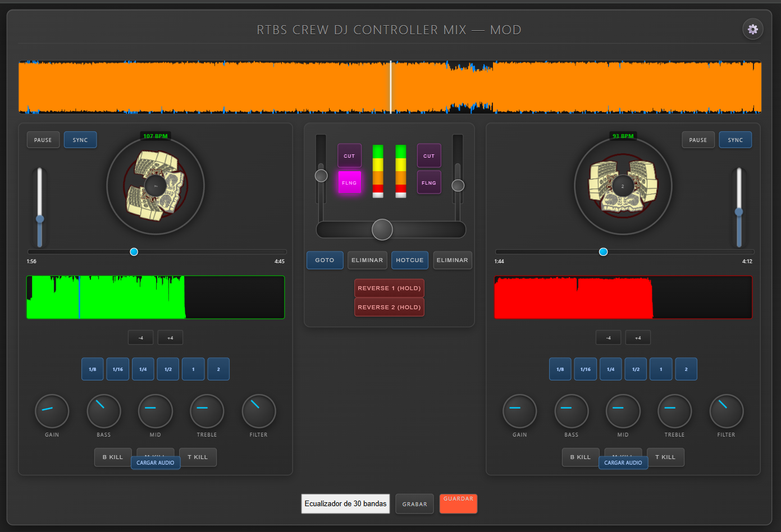Image resolution: width=781 pixels, height=532 pixels.
Task: Set a HOTCUE point
Action: 409,260
